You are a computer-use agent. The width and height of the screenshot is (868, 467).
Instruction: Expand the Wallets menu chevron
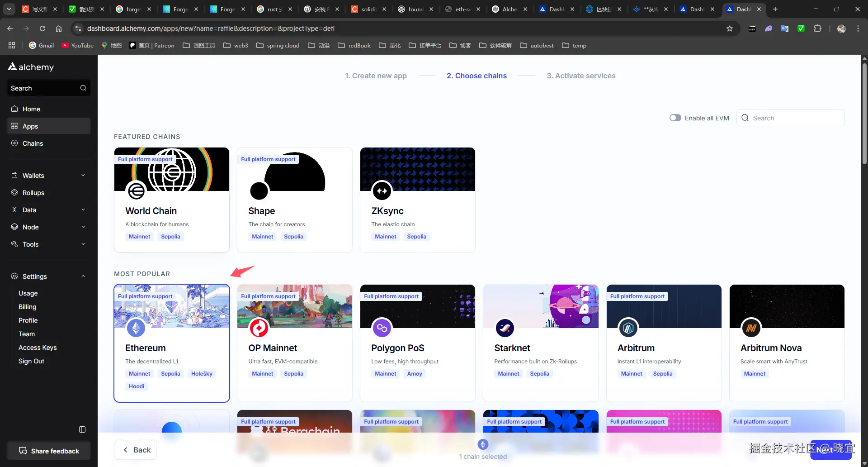(83, 175)
